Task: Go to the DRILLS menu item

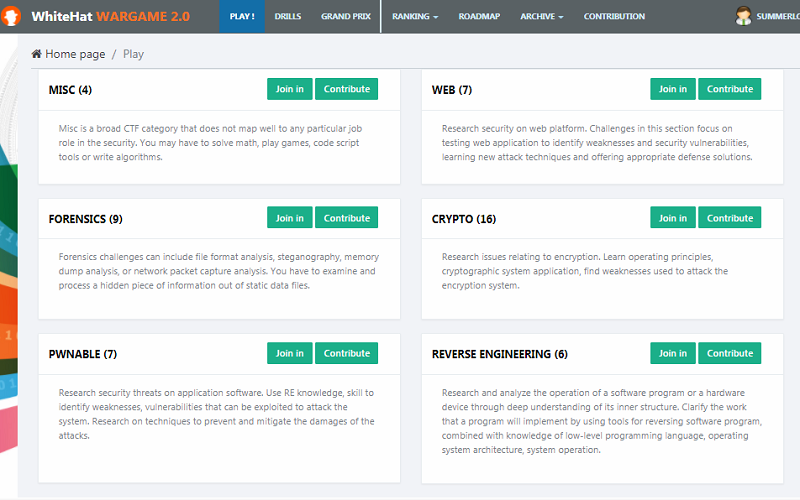Action: [288, 17]
